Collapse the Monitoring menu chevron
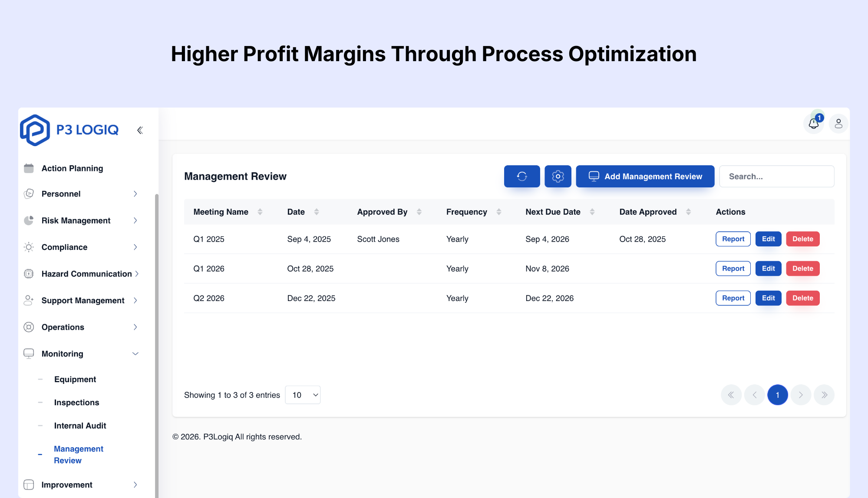Screen dimensions: 868x498 coord(135,354)
